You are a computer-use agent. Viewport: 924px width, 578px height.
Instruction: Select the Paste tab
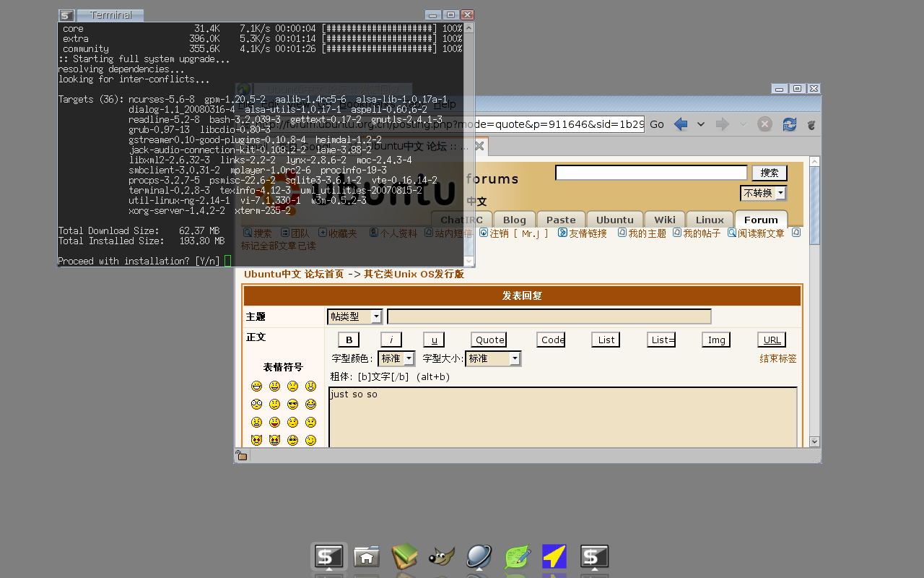point(561,220)
